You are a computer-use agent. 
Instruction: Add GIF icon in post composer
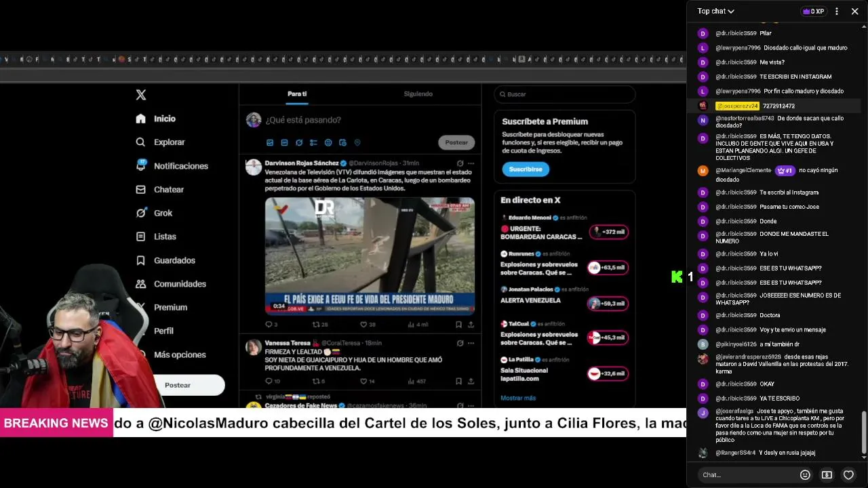coord(284,143)
